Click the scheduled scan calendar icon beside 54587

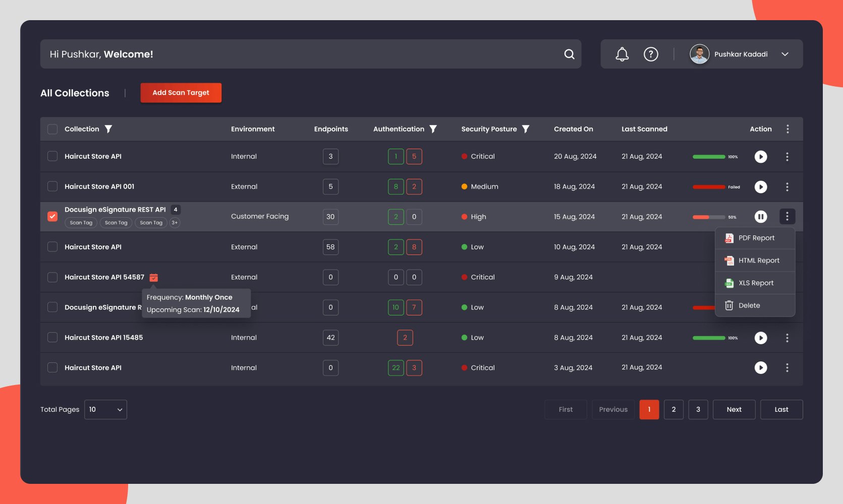point(154,277)
